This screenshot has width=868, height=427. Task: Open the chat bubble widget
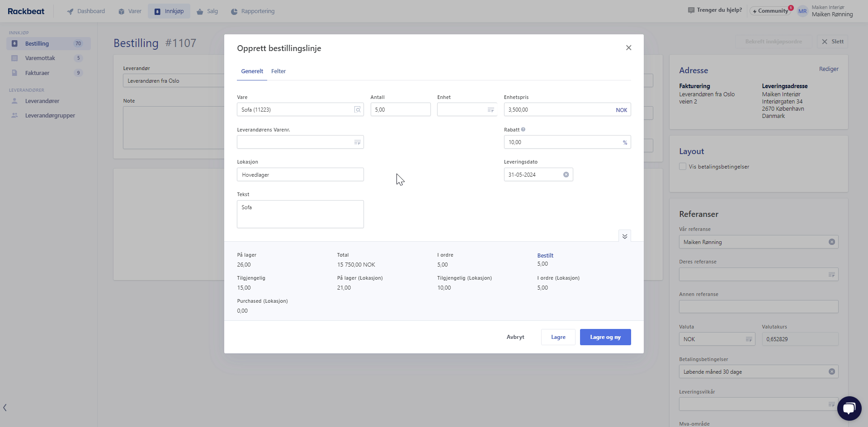(x=849, y=408)
